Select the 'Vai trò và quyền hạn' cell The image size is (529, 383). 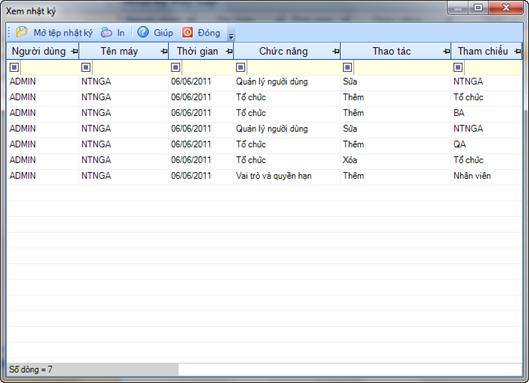(287, 175)
